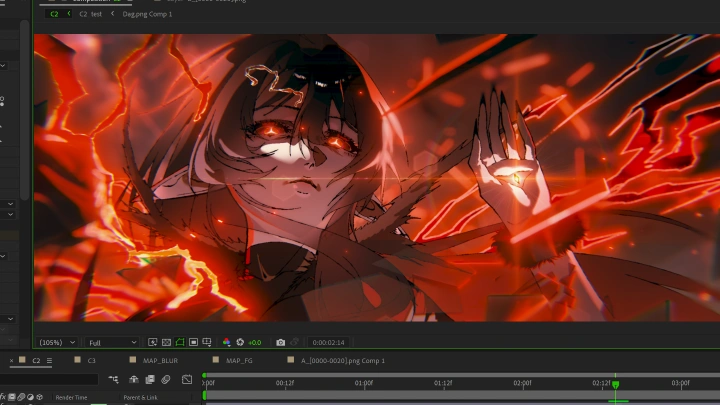The image size is (720, 405).
Task: Click the Parent & Link column header
Action: (140, 397)
